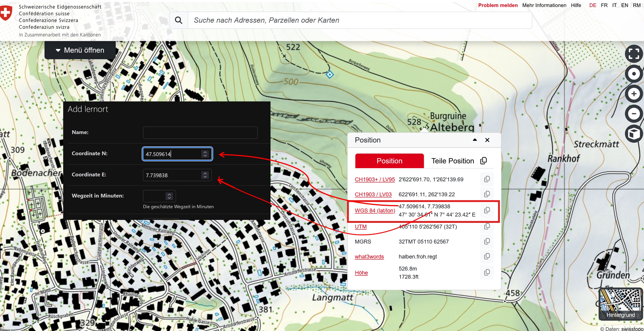Open the CH1903+ / LV95 link

pos(374,179)
